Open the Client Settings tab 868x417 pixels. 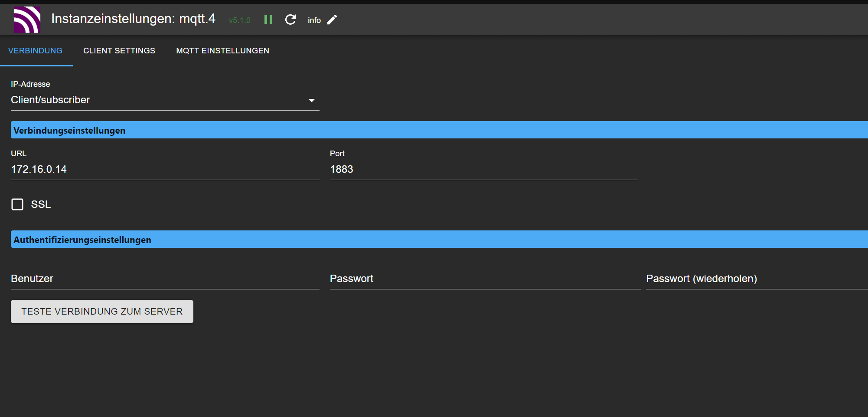pos(119,51)
